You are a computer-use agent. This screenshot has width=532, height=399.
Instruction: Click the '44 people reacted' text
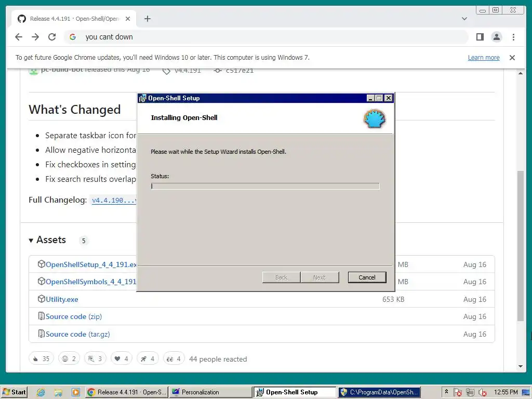click(218, 359)
